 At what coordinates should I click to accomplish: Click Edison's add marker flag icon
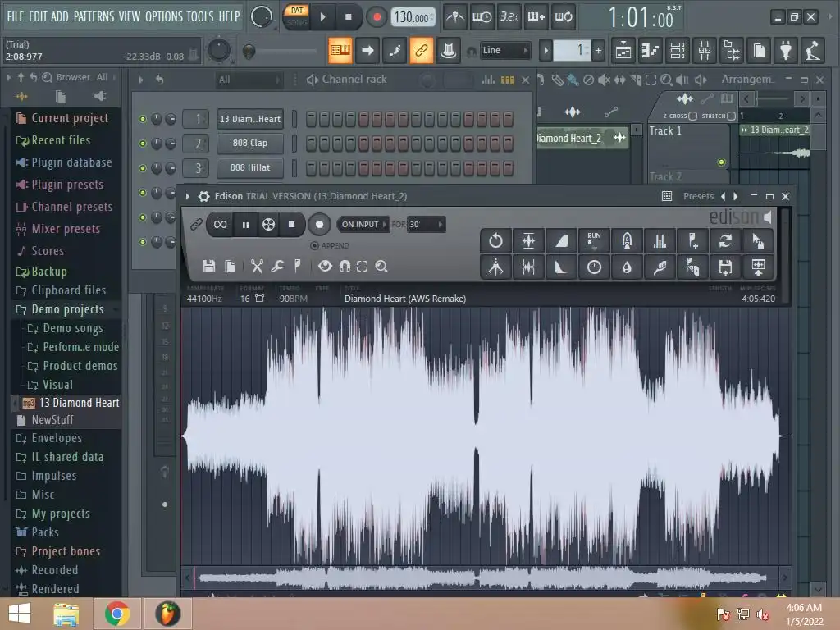[x=297, y=267]
